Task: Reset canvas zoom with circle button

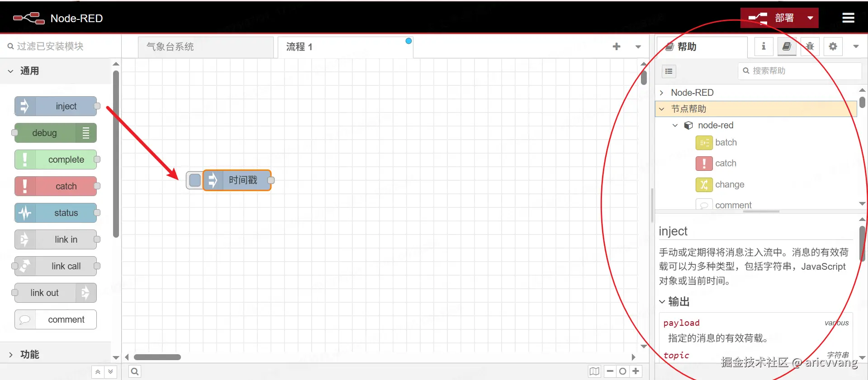Action: [623, 371]
